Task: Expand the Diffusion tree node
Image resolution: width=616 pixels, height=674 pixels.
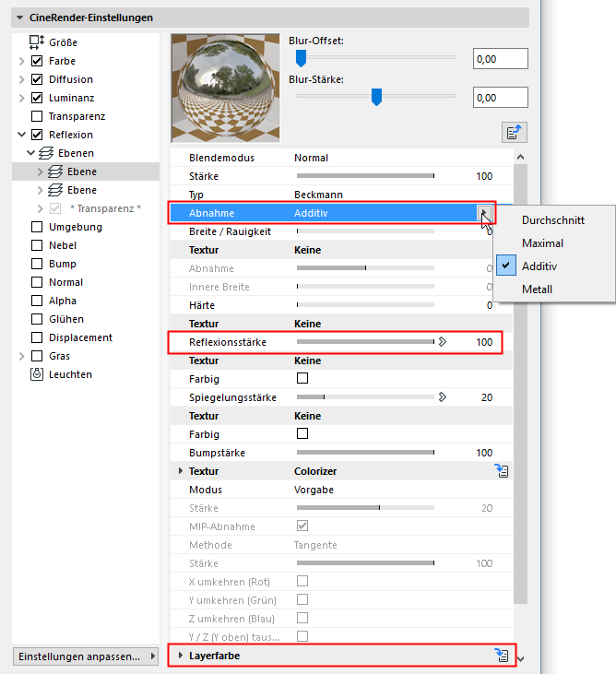Action: [x=22, y=79]
